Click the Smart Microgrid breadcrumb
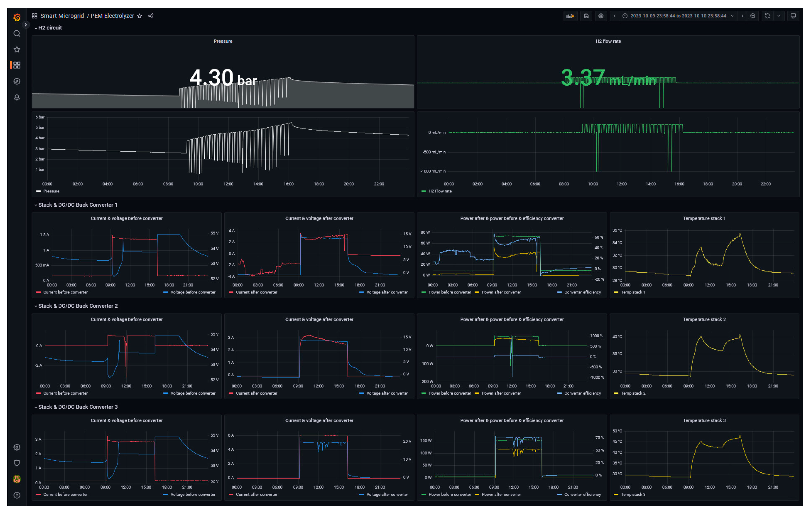 (x=62, y=16)
